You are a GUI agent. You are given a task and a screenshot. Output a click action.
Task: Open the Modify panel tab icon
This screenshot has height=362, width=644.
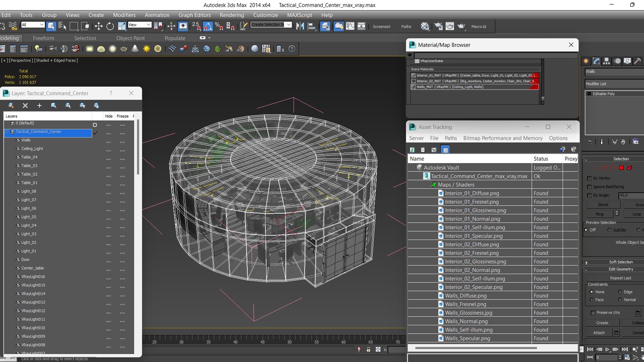596,61
